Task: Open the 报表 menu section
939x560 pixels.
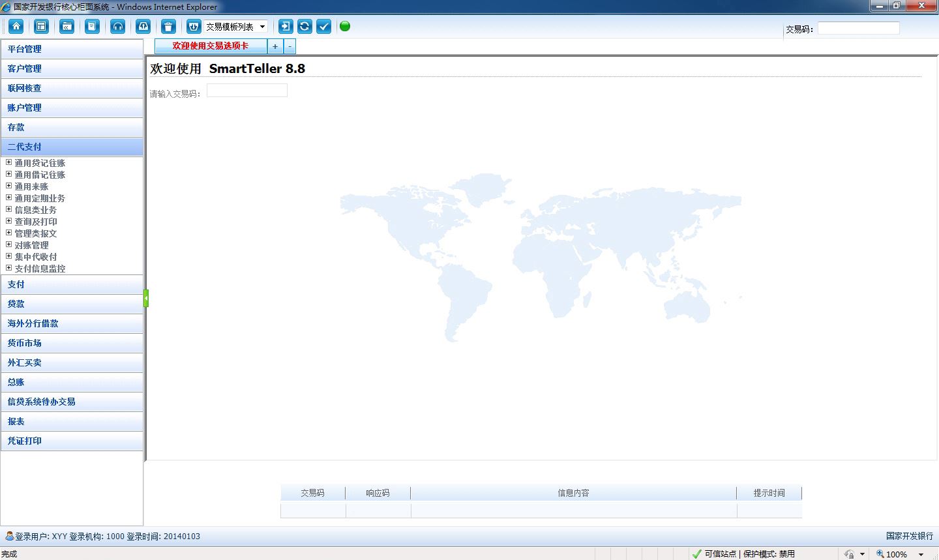Action: coord(72,421)
